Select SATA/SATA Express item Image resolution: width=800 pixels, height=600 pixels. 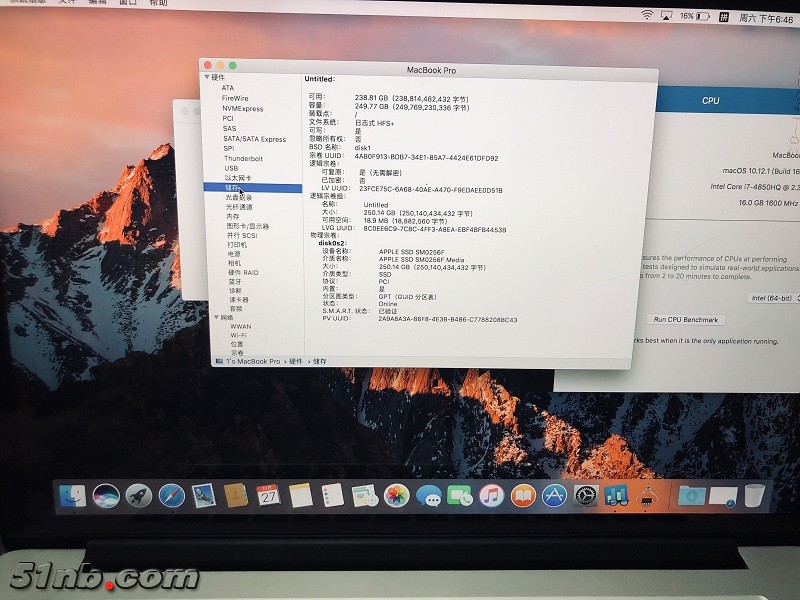pyautogui.click(x=254, y=139)
